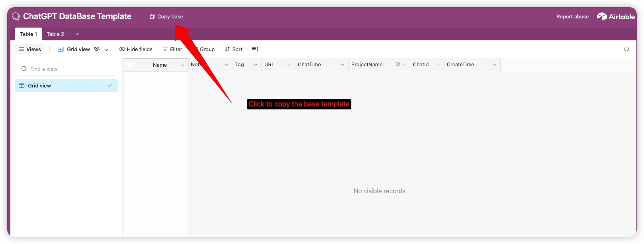This screenshot has width=644, height=244.
Task: Open the Name column dropdown arrow
Action: tap(182, 65)
